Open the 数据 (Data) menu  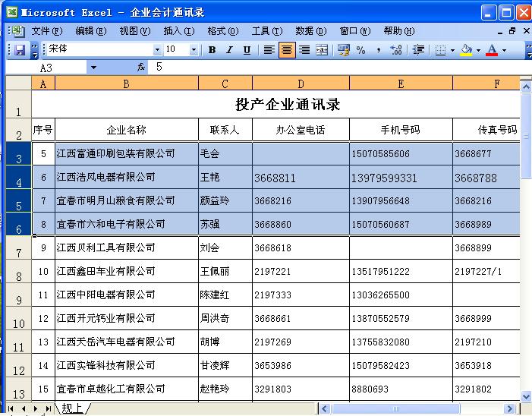(310, 31)
